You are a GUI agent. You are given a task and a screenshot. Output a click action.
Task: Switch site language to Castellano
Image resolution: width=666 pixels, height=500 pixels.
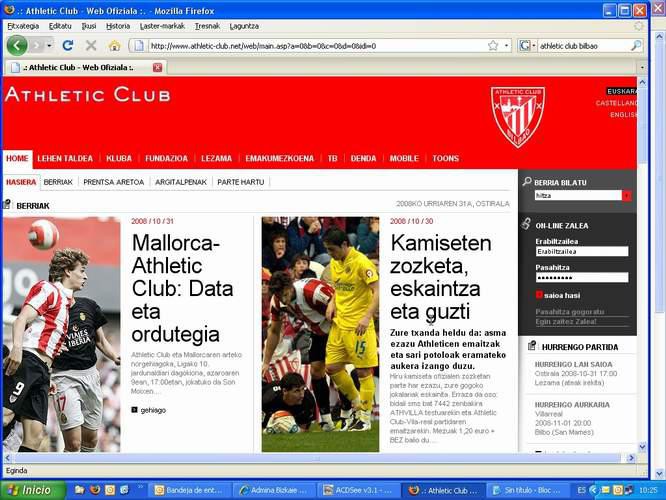pyautogui.click(x=616, y=103)
